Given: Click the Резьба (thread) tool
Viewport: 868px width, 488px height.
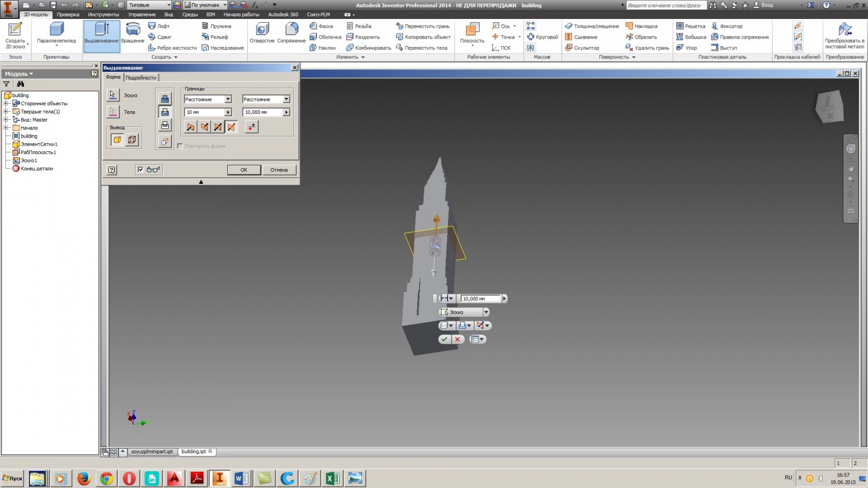Looking at the screenshot, I should click(x=359, y=26).
